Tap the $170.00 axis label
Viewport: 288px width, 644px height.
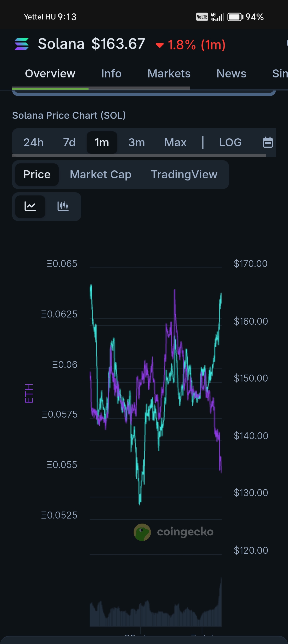(250, 264)
